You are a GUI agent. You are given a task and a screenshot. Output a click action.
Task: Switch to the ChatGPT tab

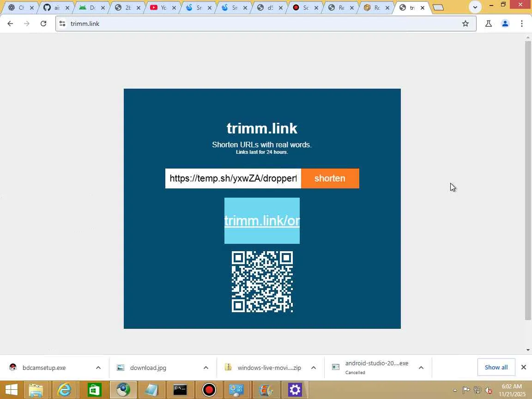pyautogui.click(x=17, y=7)
